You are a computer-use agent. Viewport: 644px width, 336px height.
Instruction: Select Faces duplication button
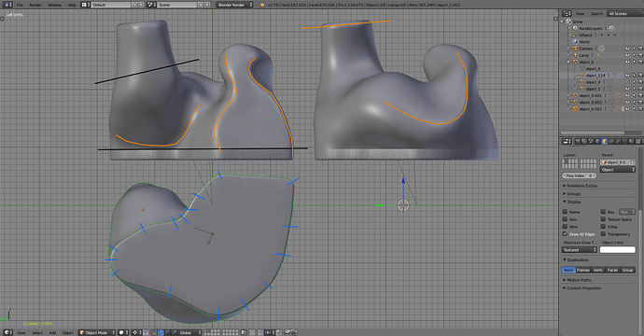612,270
